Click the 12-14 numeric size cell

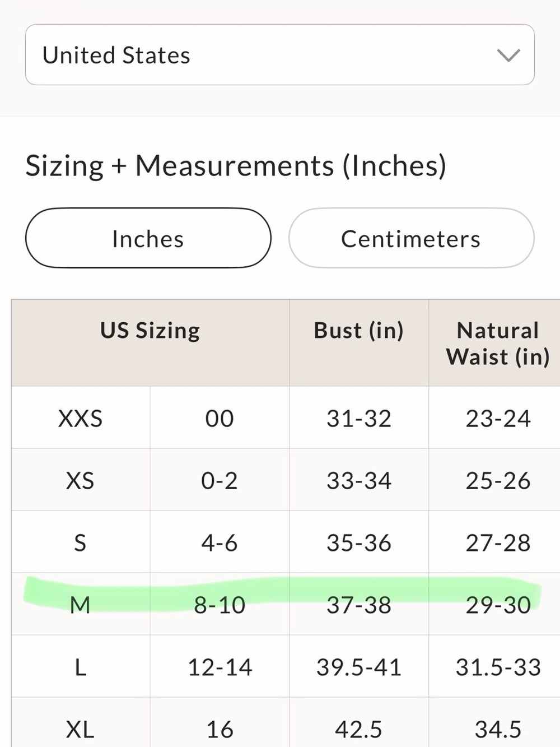220,667
